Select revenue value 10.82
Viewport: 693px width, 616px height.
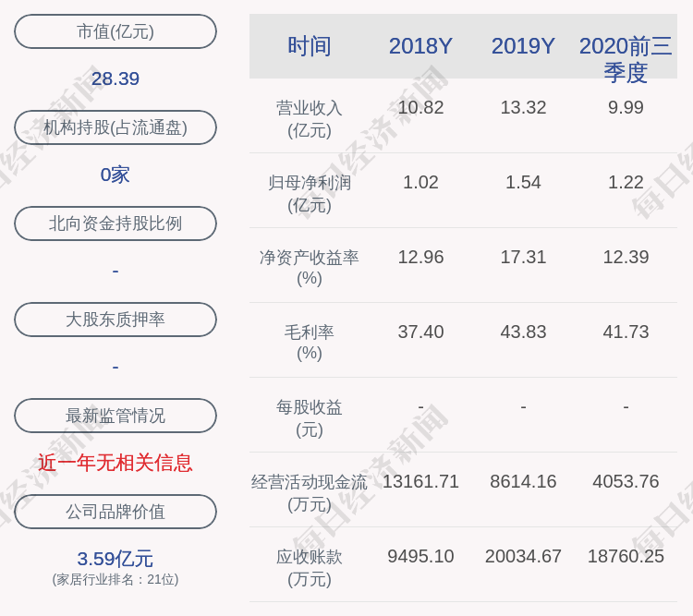pos(420,107)
